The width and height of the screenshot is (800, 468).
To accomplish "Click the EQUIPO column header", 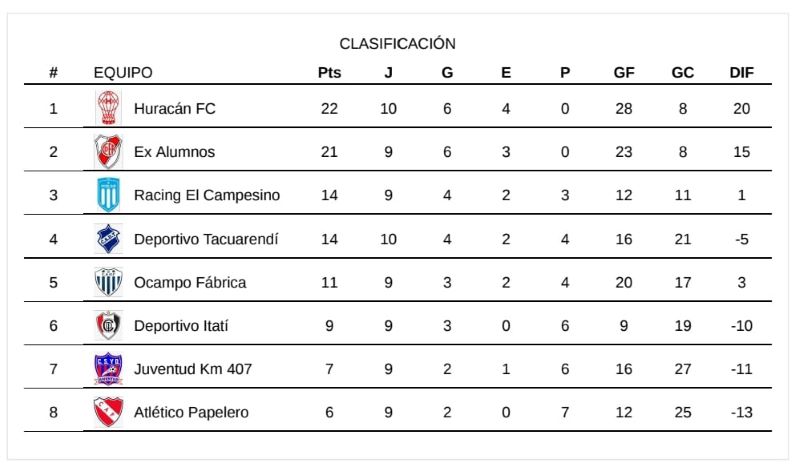I will point(123,73).
